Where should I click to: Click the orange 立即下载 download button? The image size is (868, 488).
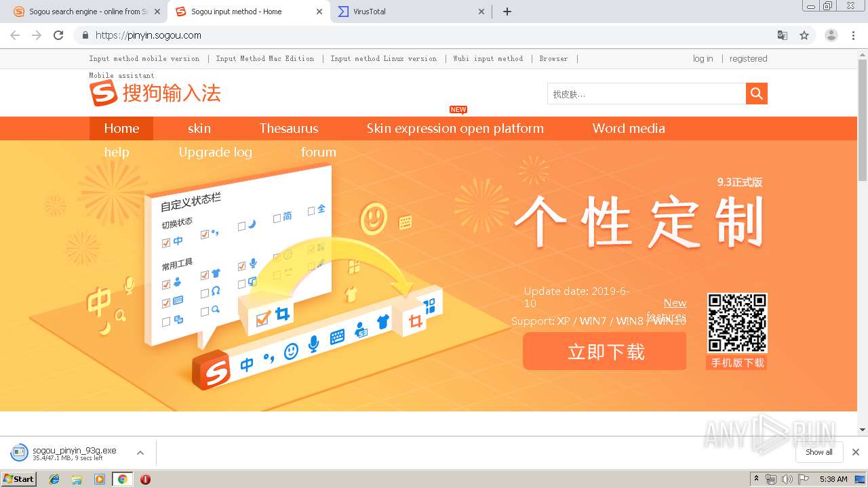pos(605,351)
